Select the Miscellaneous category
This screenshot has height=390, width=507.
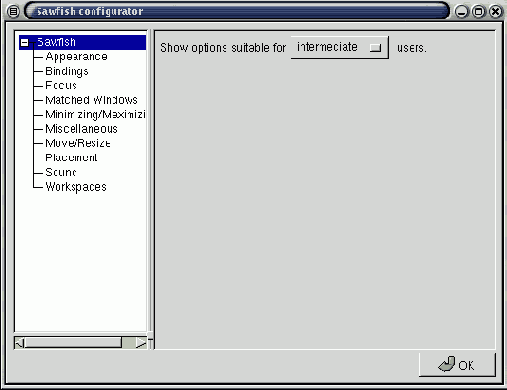[81, 129]
